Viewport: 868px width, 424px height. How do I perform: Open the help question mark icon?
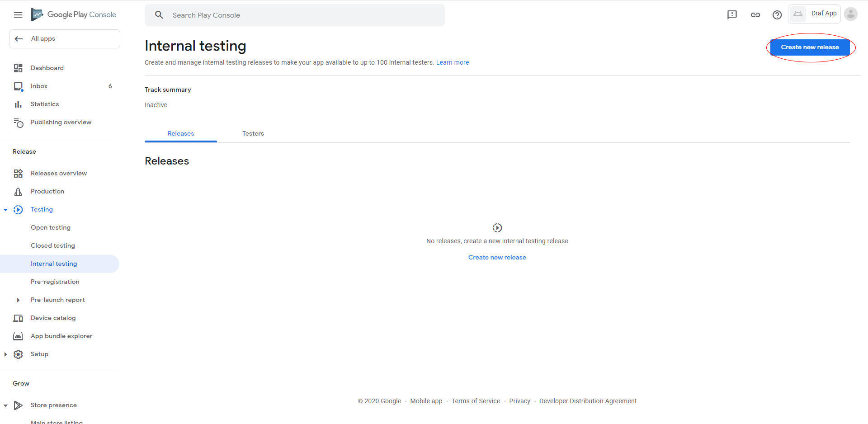(777, 15)
